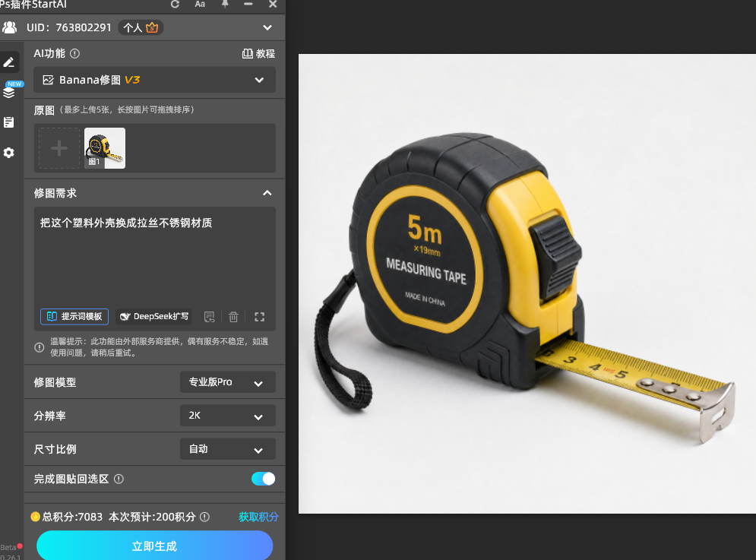Viewport: 756px width, 560px height.
Task: Click the user avatar icon beside UID
Action: coord(9,27)
